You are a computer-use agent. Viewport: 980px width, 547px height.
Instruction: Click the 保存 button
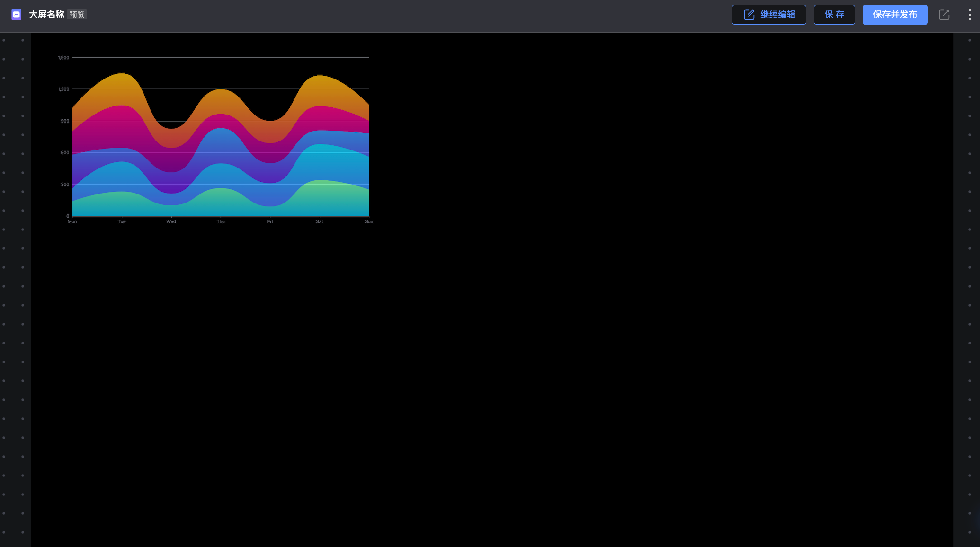point(834,15)
